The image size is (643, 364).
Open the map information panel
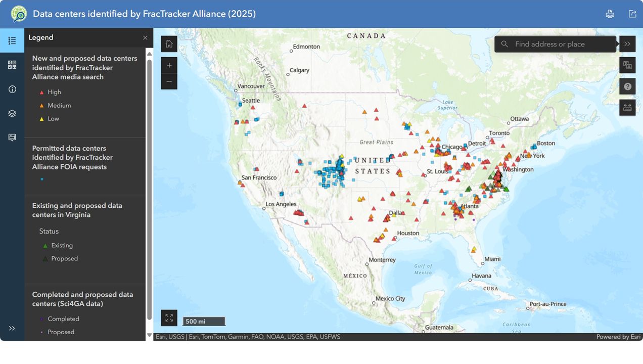tap(12, 88)
